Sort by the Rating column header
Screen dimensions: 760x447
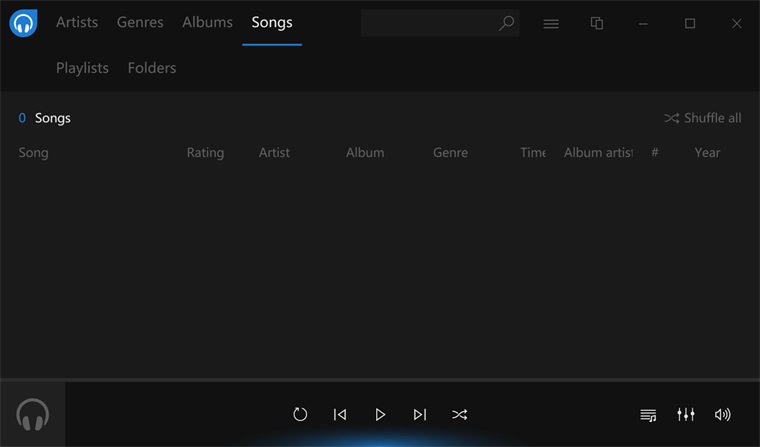pos(205,153)
